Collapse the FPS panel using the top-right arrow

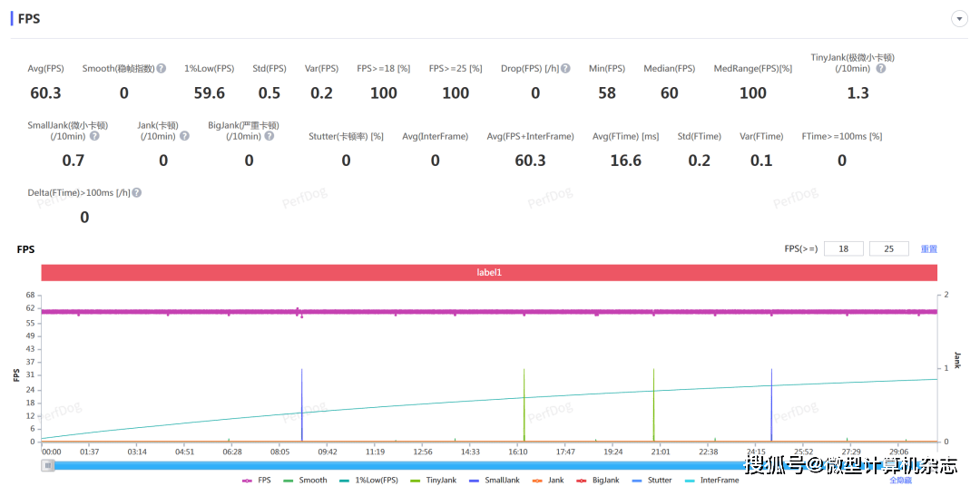[958, 19]
